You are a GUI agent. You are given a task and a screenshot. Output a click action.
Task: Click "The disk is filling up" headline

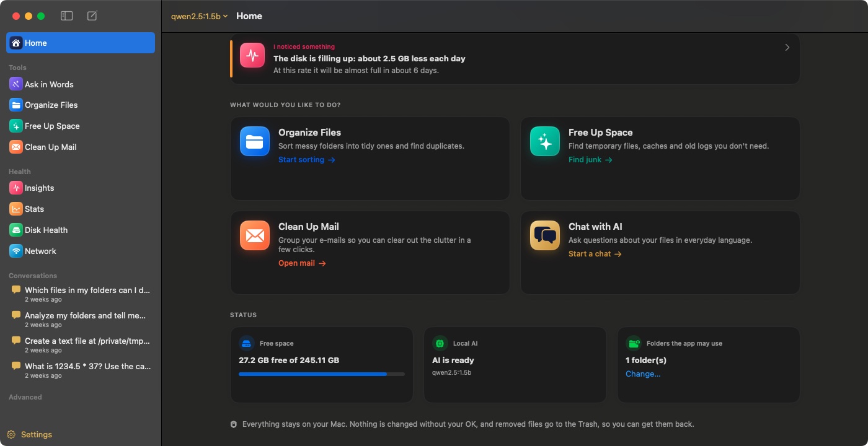pyautogui.click(x=370, y=58)
